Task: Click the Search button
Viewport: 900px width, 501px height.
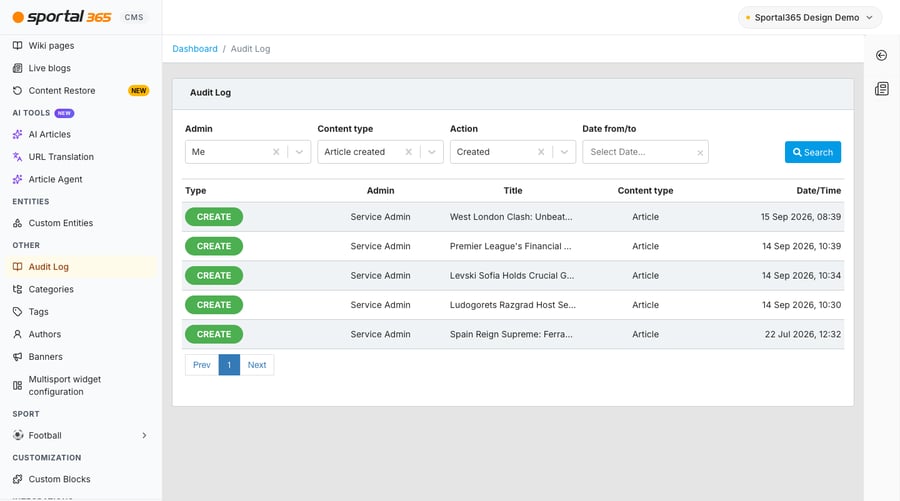Action: coord(813,152)
